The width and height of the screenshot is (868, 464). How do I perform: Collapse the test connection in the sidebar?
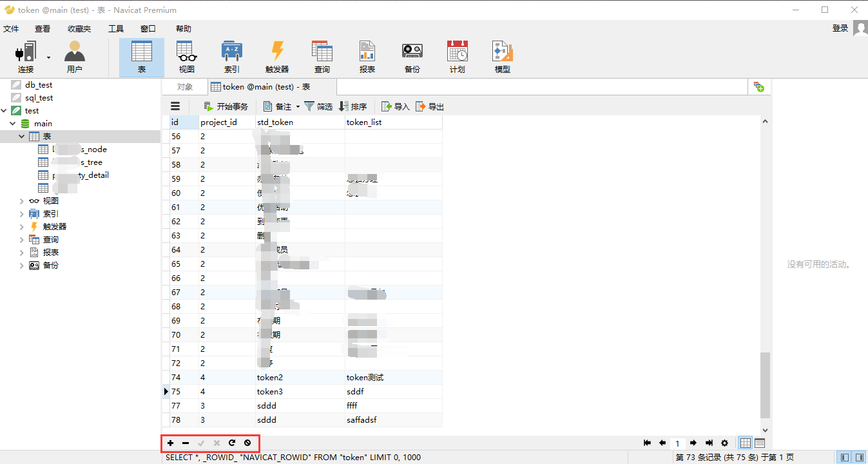pyautogui.click(x=5, y=110)
